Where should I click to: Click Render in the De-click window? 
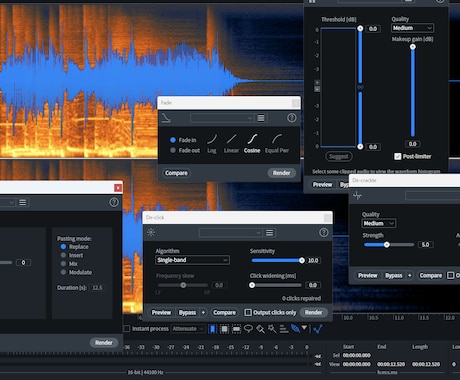[x=314, y=312]
